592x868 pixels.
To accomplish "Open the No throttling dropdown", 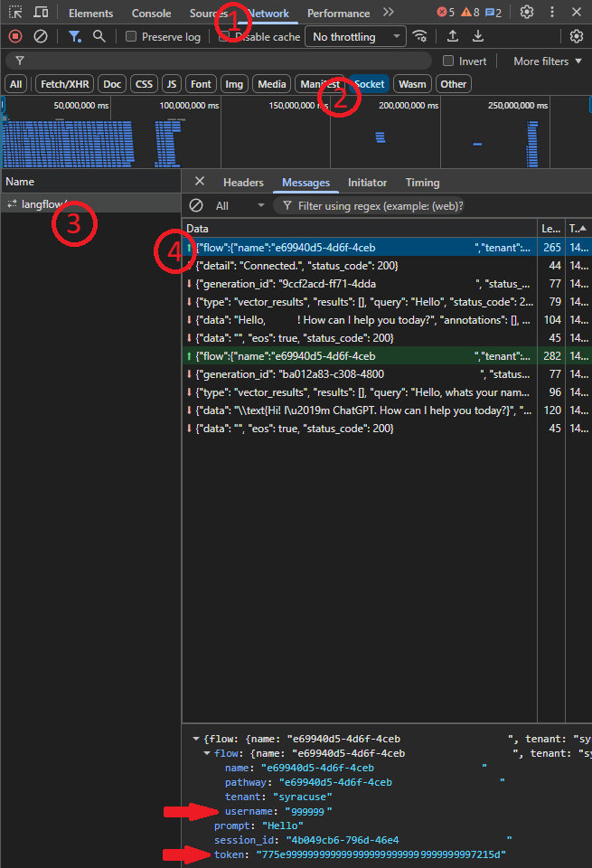I will tap(355, 36).
